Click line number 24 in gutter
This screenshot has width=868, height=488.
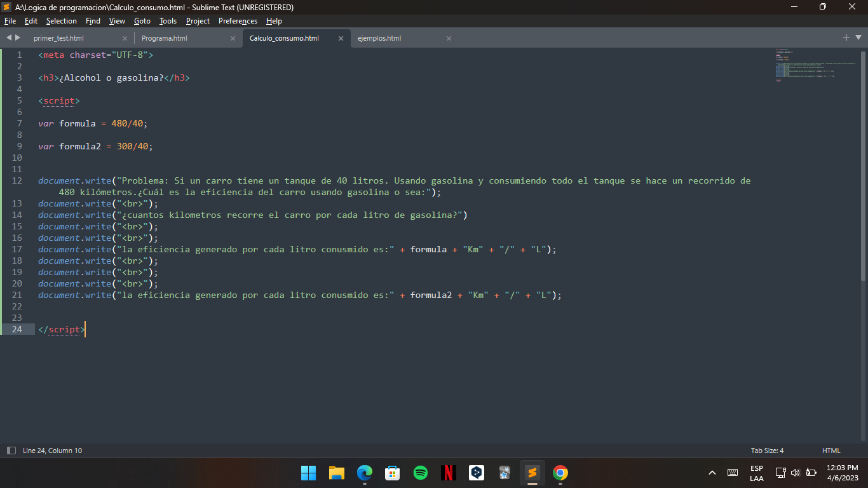17,329
